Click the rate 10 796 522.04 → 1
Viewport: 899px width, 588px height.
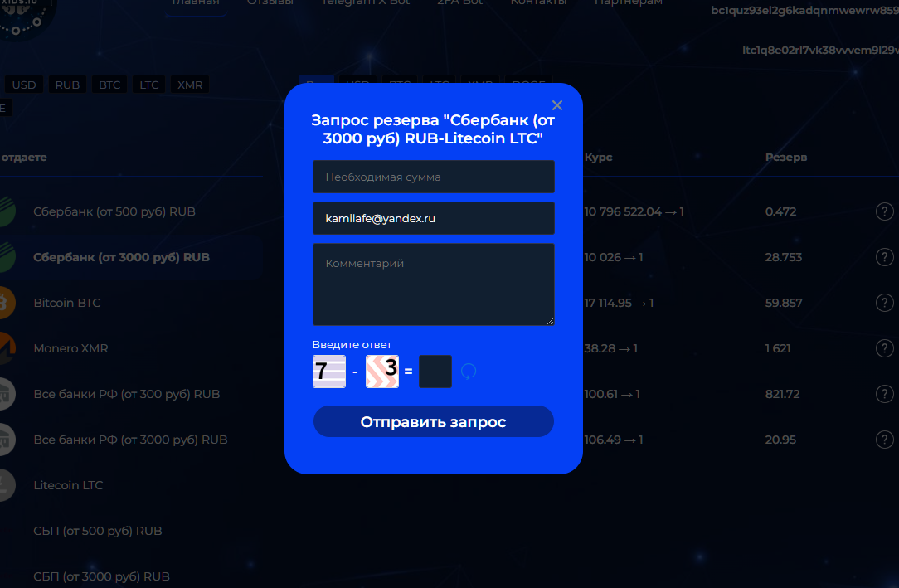pos(634,211)
